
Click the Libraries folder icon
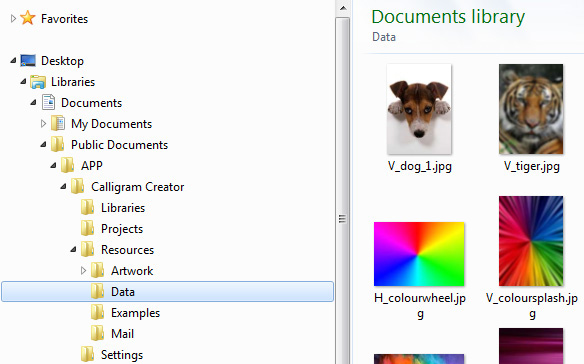(38, 82)
